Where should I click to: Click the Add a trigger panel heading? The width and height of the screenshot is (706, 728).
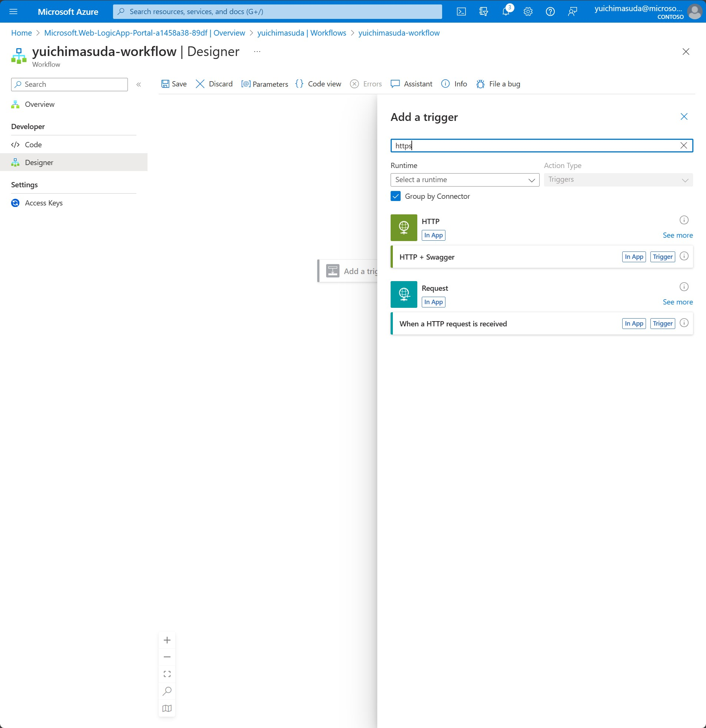click(x=424, y=117)
